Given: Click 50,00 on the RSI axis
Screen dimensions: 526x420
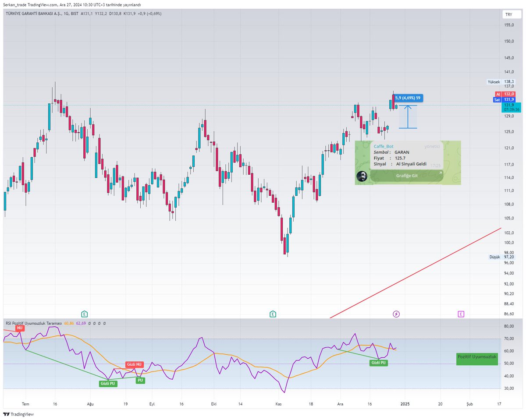Looking at the screenshot, I should click(x=509, y=364).
